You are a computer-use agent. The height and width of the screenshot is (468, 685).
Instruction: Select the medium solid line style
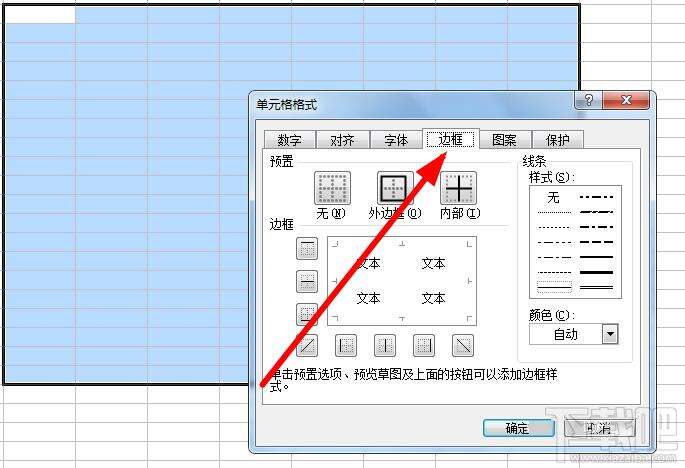click(596, 257)
